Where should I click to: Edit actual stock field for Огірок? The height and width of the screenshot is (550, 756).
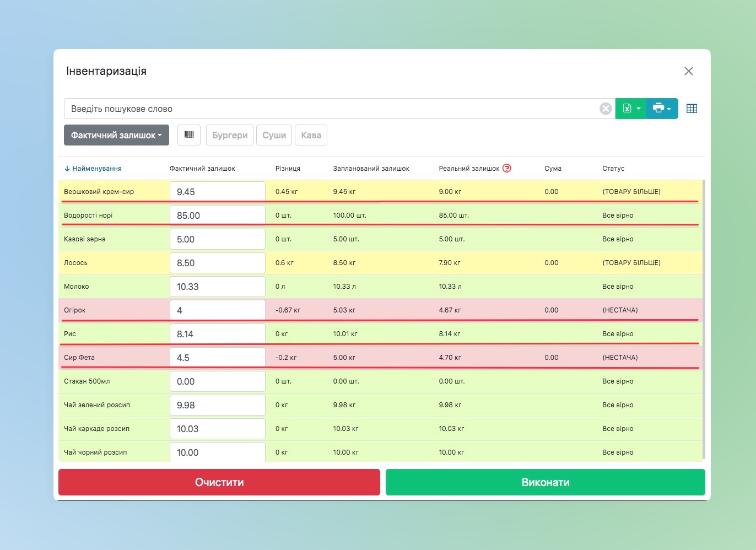(x=217, y=310)
